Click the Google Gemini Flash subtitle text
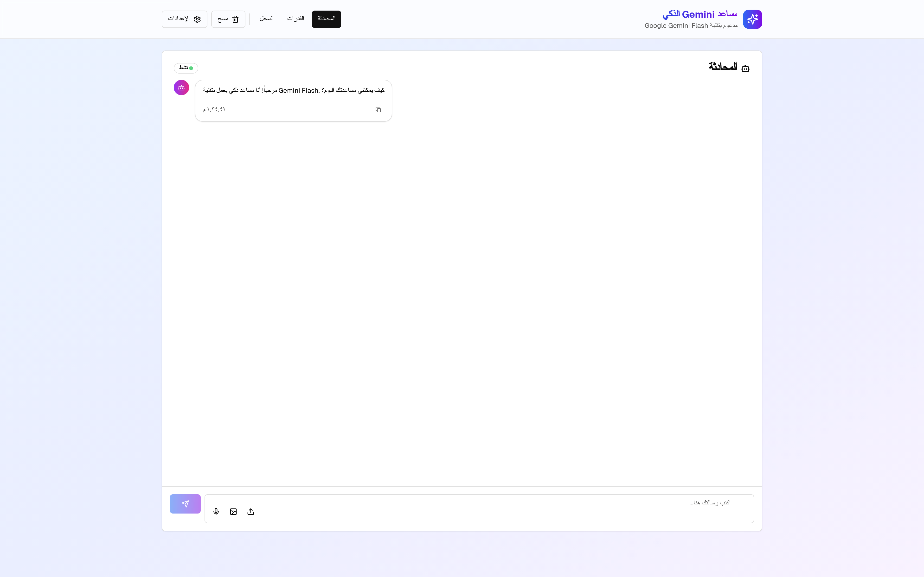924x577 pixels. (x=691, y=26)
